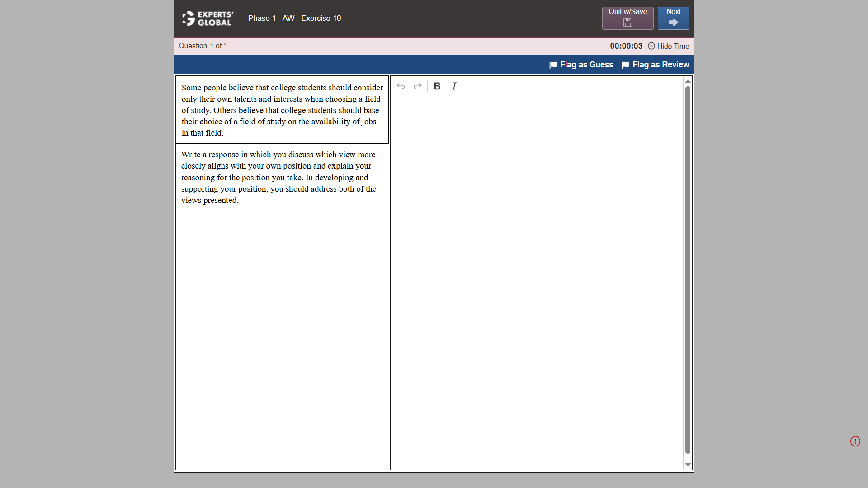Select the Undo icon in the editor toolbar
868x488 pixels.
click(x=401, y=86)
